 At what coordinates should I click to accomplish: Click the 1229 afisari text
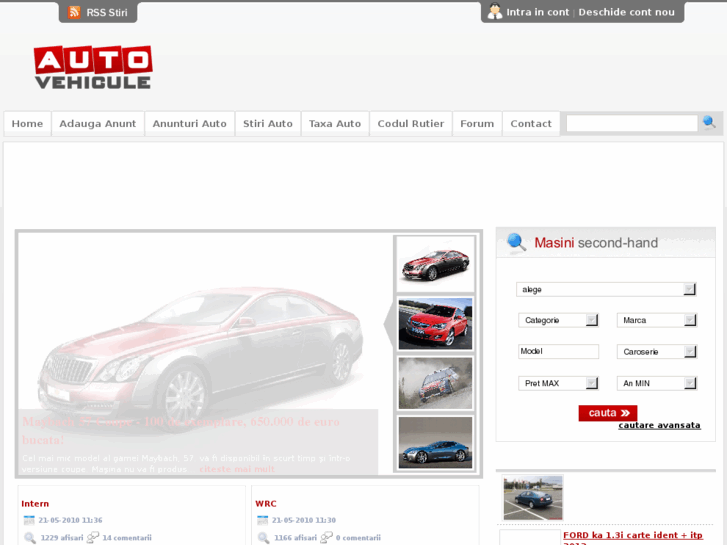coord(62,538)
